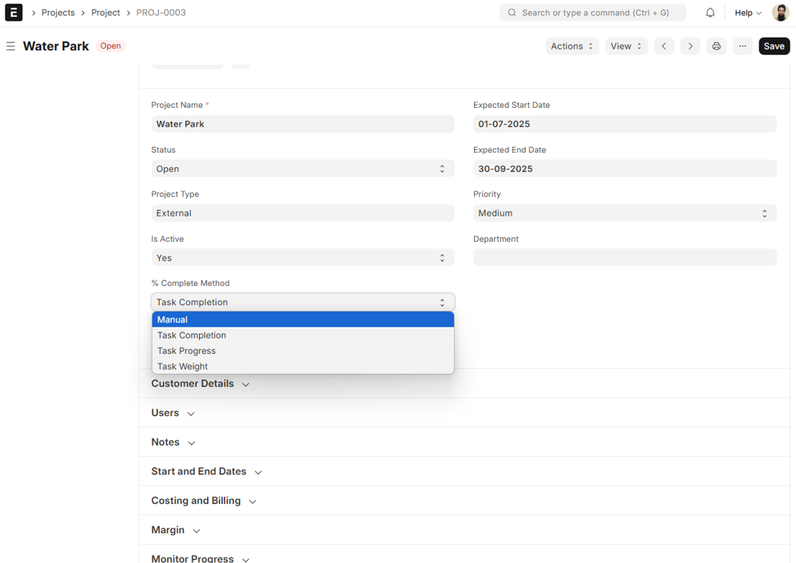Open the Actions button menu
This screenshot has height=563, width=796.
pyautogui.click(x=572, y=46)
